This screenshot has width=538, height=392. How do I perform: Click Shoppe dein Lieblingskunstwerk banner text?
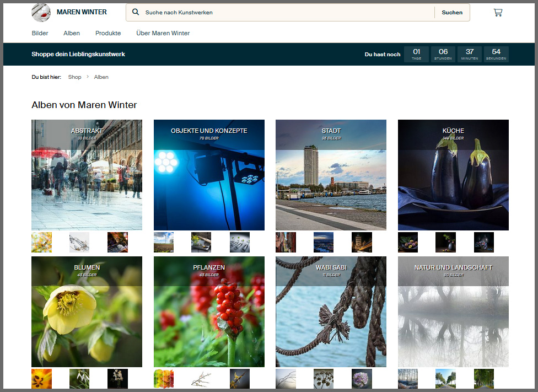[x=78, y=54]
